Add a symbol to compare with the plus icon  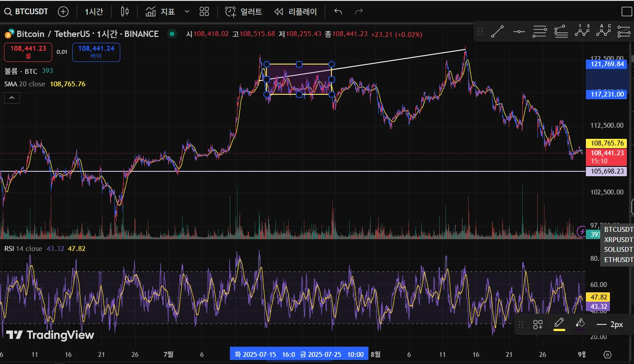tap(63, 12)
